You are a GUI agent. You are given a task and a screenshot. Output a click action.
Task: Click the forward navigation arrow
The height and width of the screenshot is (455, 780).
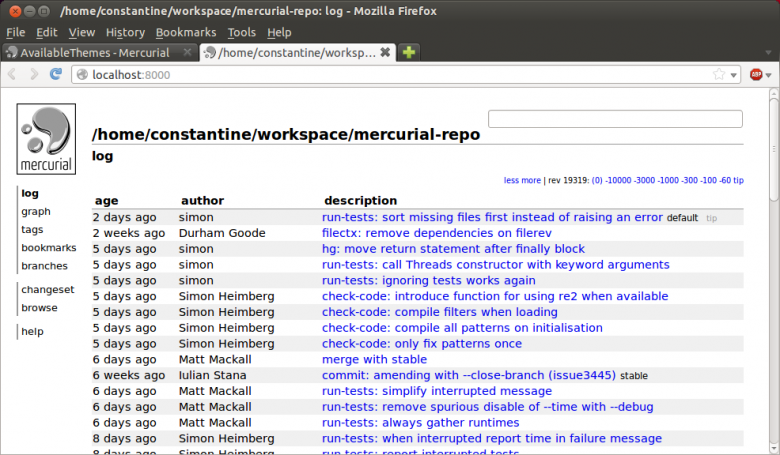[x=34, y=75]
